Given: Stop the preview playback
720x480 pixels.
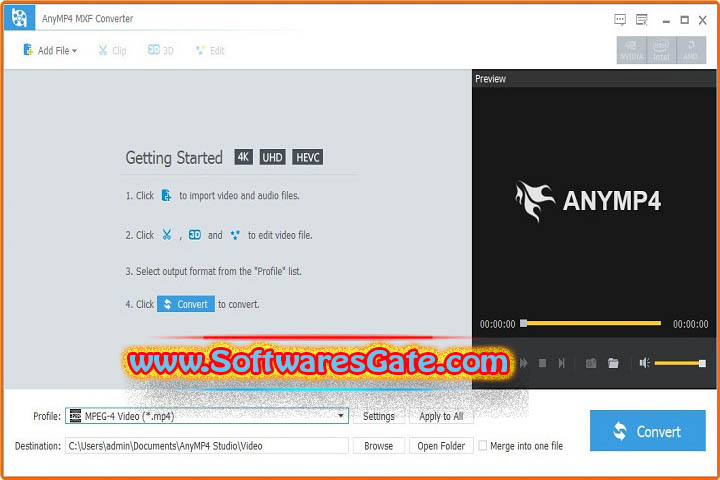Looking at the screenshot, I should (x=542, y=363).
